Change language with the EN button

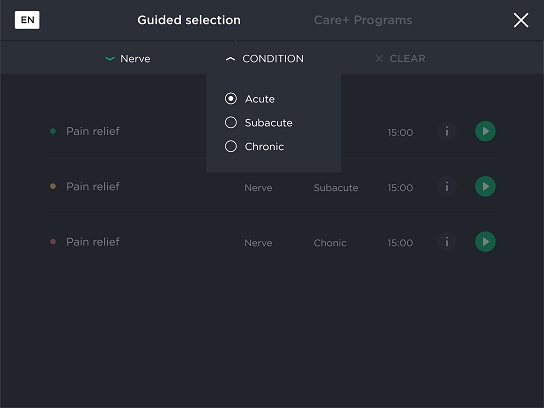[x=27, y=20]
